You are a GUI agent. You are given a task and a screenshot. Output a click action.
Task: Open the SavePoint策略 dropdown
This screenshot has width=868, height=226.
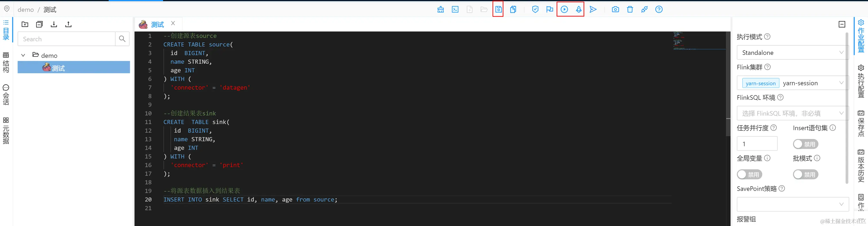(x=793, y=204)
